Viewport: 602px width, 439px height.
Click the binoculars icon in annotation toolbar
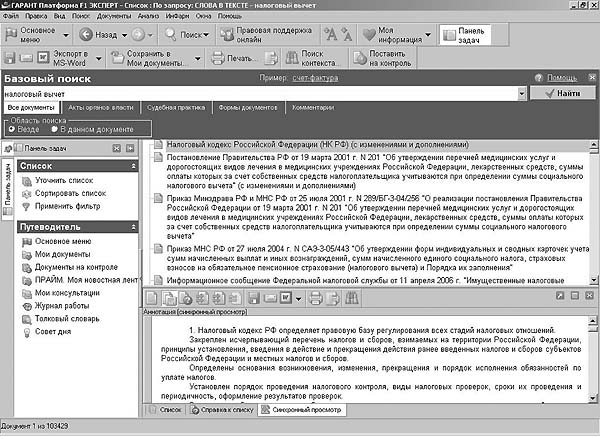point(351,298)
